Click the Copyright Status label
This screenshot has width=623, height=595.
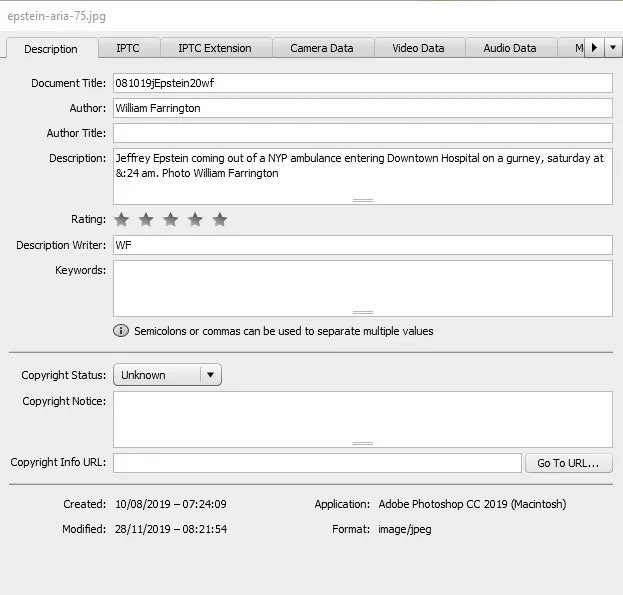(64, 375)
